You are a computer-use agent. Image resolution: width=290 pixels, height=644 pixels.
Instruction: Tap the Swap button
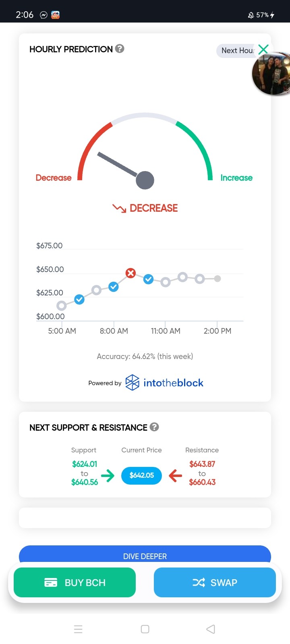coord(215,582)
